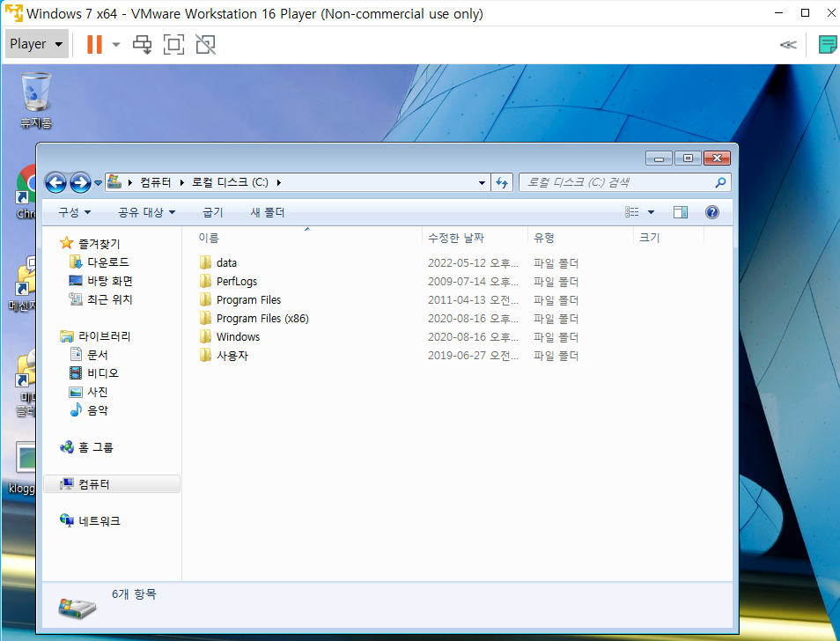Open the dropdown arrow next to the pause button
The image size is (840, 641).
click(x=115, y=44)
